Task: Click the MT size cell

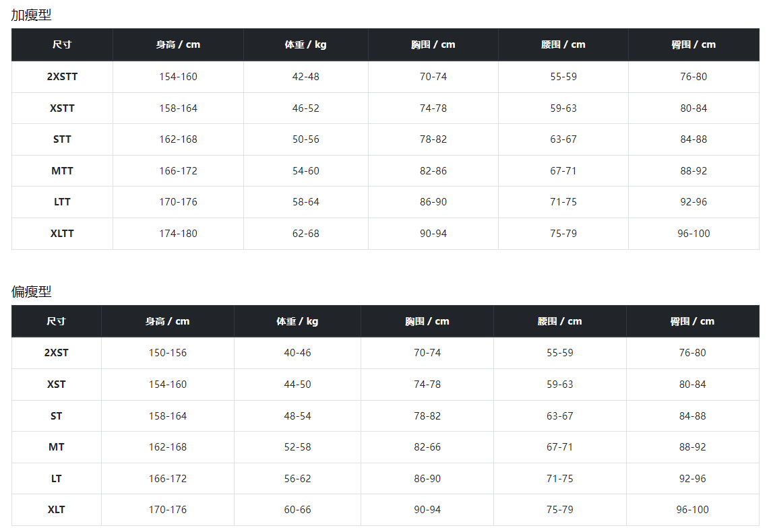Action: (57, 447)
